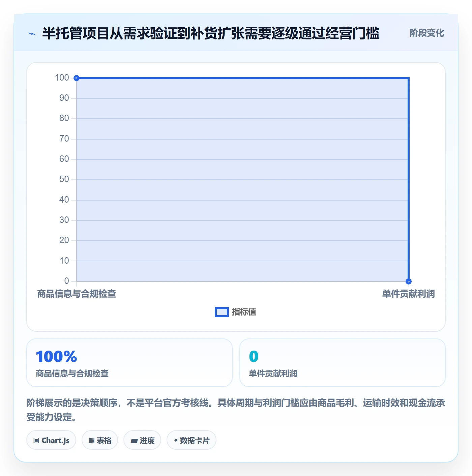
Task: Toggle the 指标值 legend item
Action: (x=235, y=312)
